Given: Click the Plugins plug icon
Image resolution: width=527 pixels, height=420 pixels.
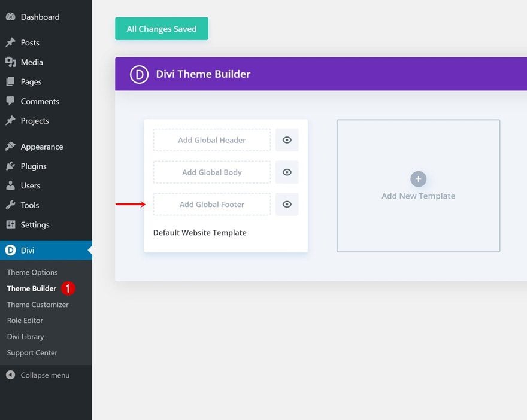Looking at the screenshot, I should (x=10, y=166).
